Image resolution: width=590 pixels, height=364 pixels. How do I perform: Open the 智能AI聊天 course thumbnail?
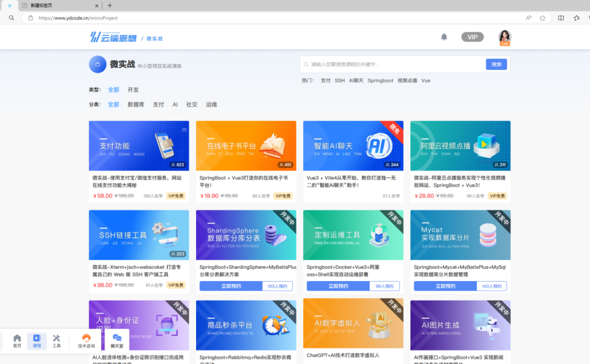pos(353,146)
